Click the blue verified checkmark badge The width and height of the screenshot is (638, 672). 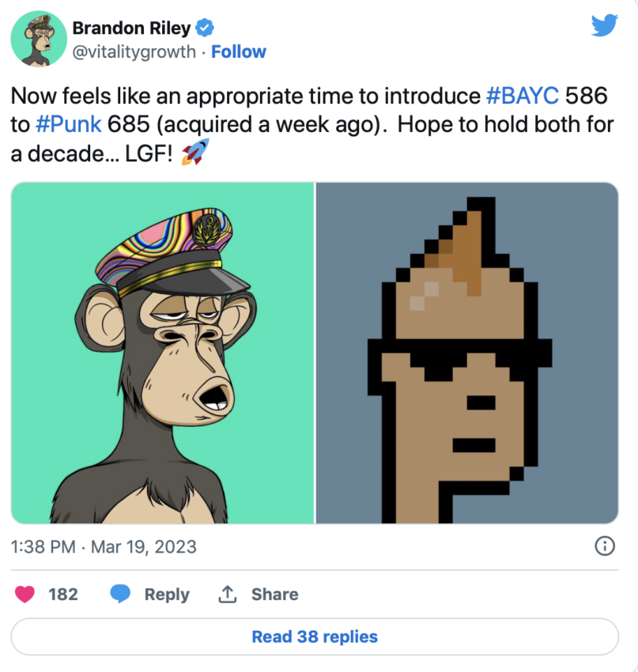point(205,28)
